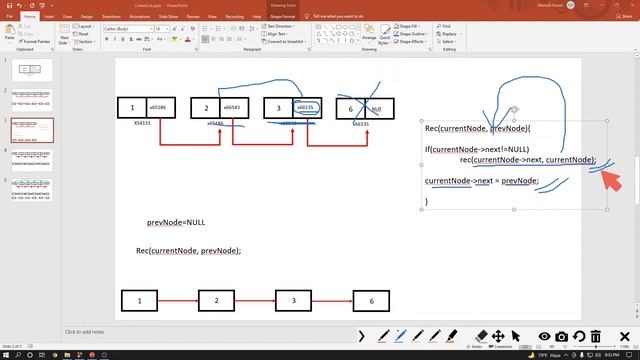Open the Align Text dropdown
This screenshot has height=360, width=640.
[x=275, y=34]
